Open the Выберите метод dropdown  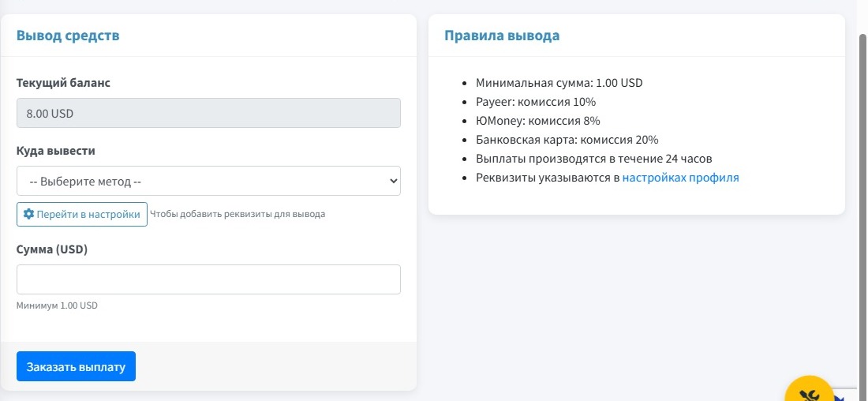coord(208,181)
